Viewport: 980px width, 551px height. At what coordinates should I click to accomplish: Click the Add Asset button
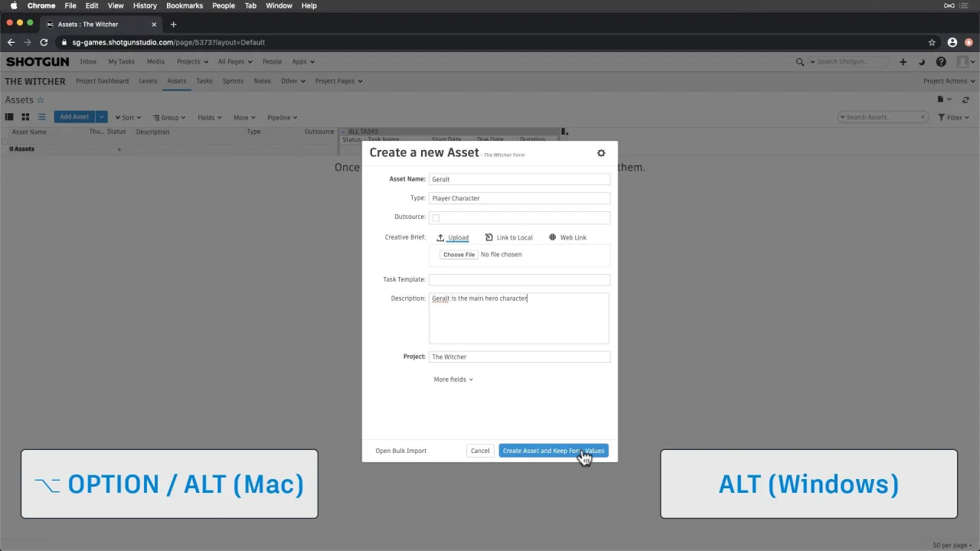click(74, 117)
